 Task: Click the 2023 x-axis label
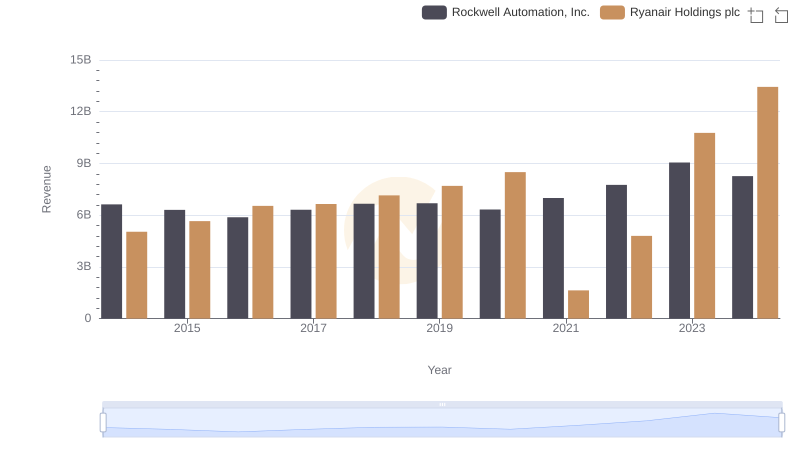[692, 328]
